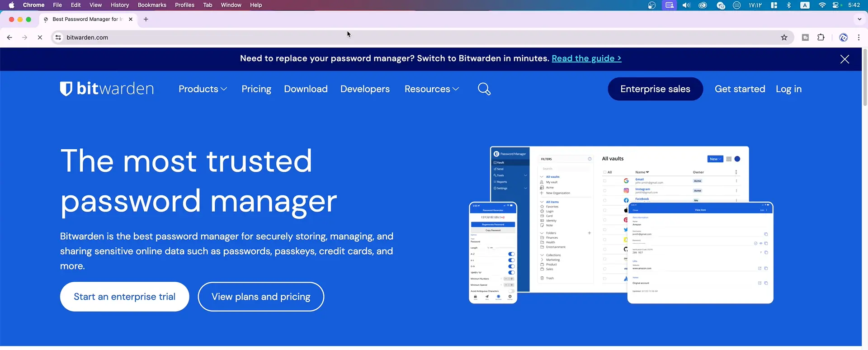Viewport: 868px width, 350px height.
Task: Open the View menu
Action: tap(95, 5)
